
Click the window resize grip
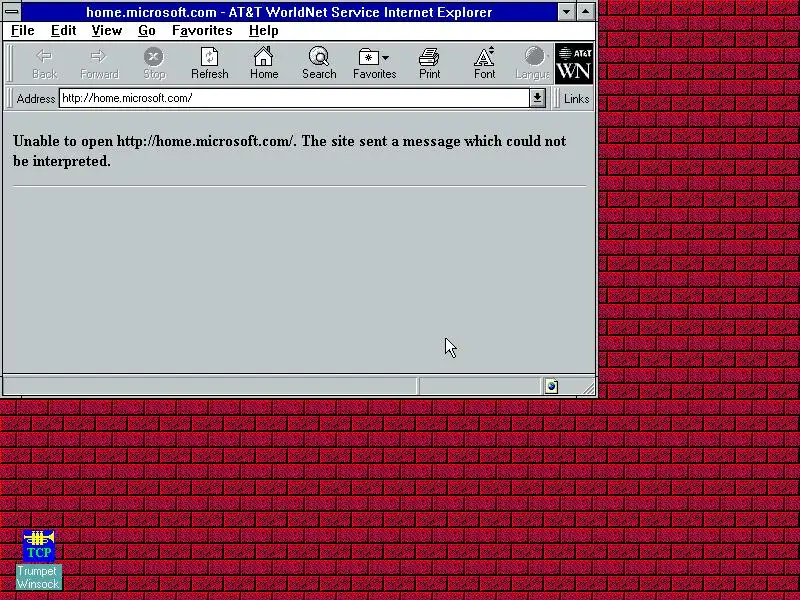(x=589, y=389)
